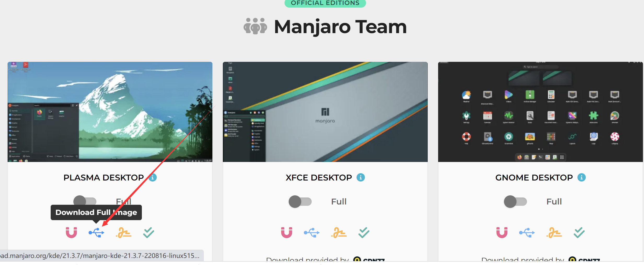
Task: Click the GNOME DESKTOP title text
Action: pos(534,178)
